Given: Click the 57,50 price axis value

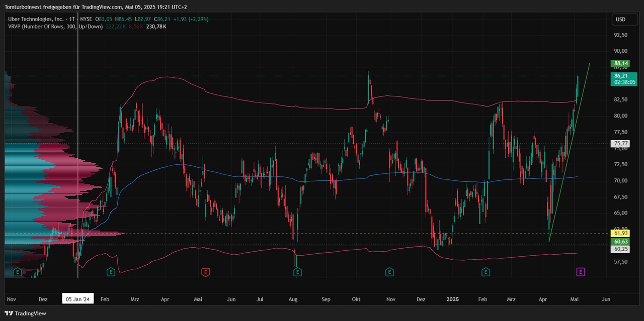Looking at the screenshot, I should coord(620,262).
